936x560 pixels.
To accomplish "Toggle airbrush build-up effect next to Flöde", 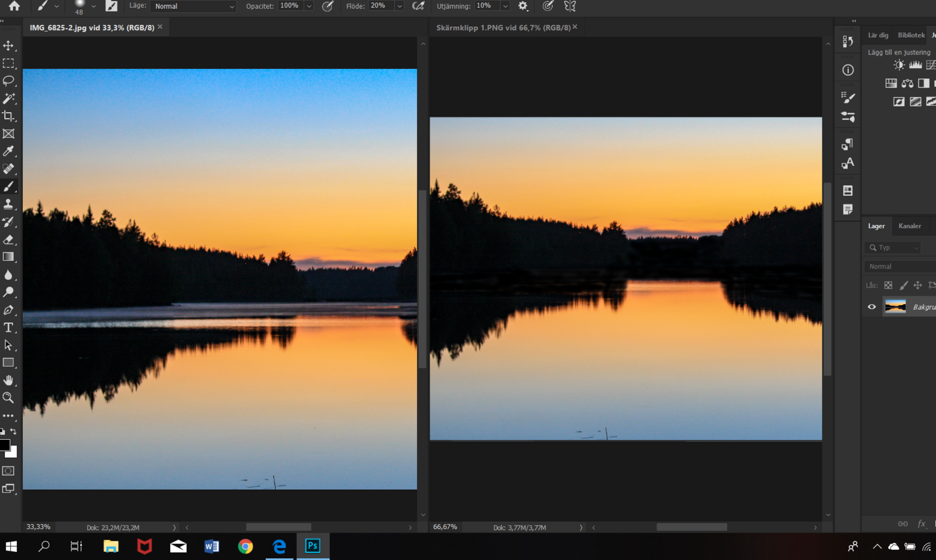I will click(x=418, y=6).
